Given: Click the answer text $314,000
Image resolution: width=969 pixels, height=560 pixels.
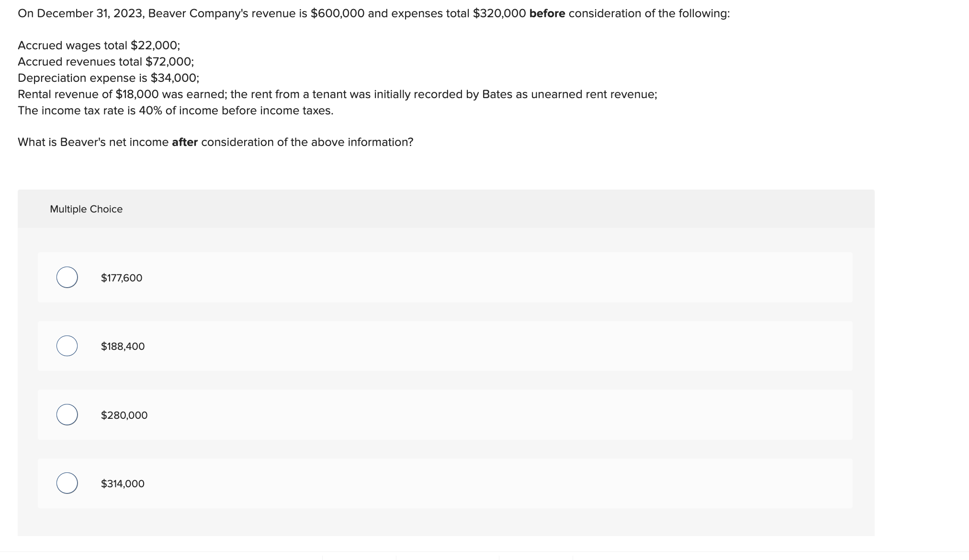Looking at the screenshot, I should click(x=123, y=483).
